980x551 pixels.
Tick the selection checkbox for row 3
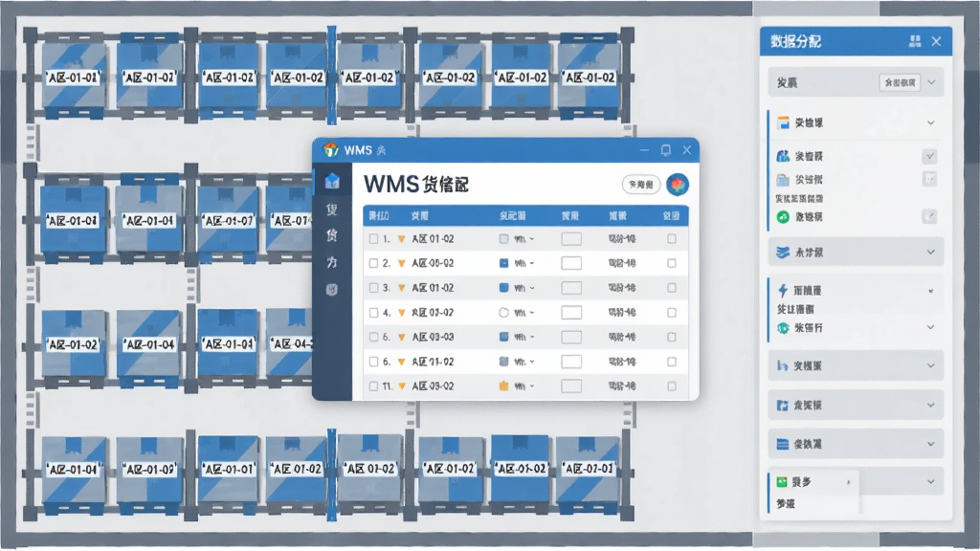click(373, 288)
